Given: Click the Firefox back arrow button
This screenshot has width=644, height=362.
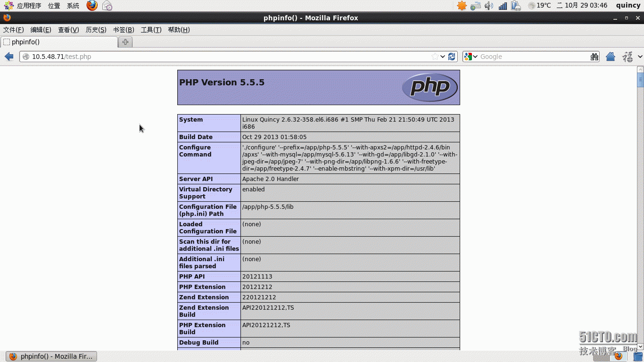Looking at the screenshot, I should tap(9, 57).
